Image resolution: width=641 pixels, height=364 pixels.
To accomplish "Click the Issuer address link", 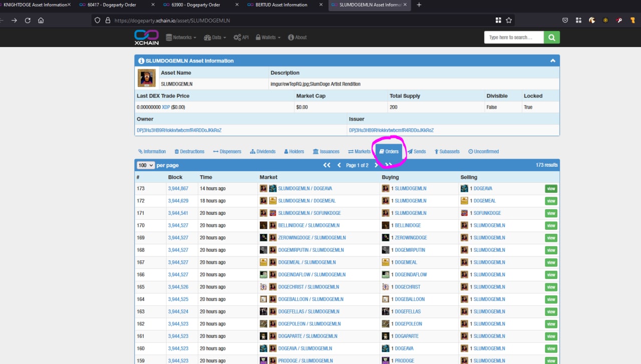I will click(391, 130).
